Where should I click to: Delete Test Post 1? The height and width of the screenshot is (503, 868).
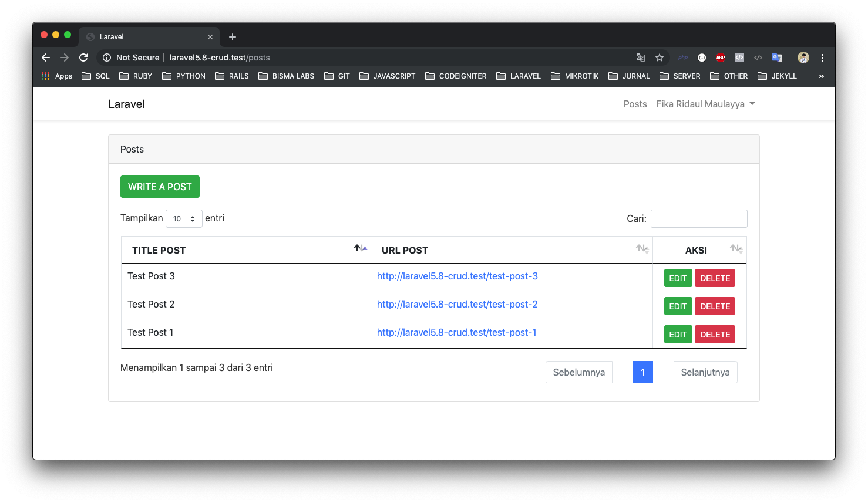[715, 335]
